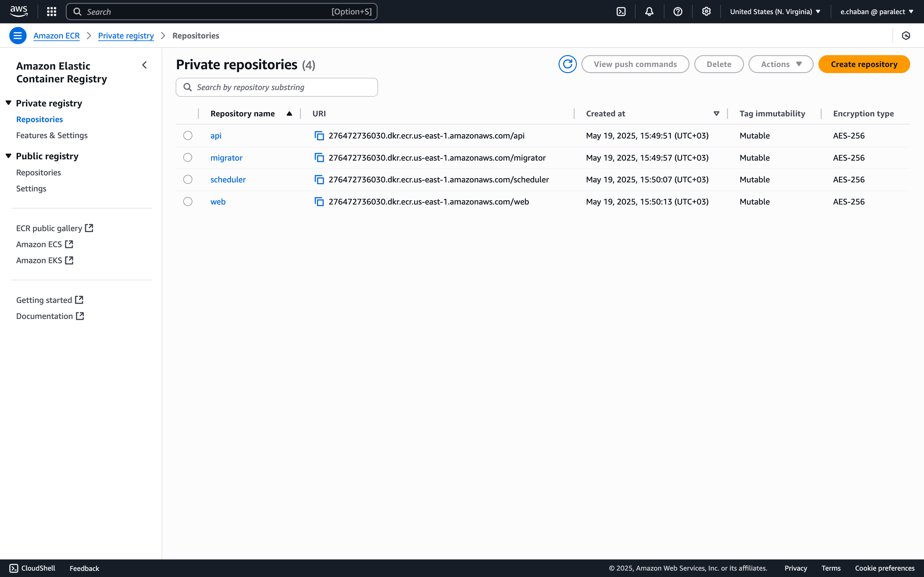Screen dimensions: 924x577
Task: Open the navigation hamburger menu
Action: pyautogui.click(x=18, y=35)
